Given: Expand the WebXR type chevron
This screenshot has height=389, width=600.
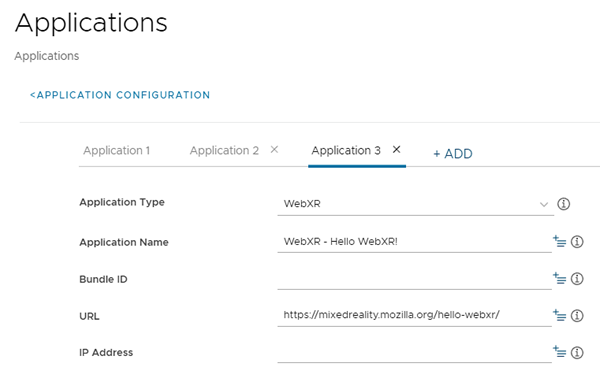Looking at the screenshot, I should click(544, 204).
